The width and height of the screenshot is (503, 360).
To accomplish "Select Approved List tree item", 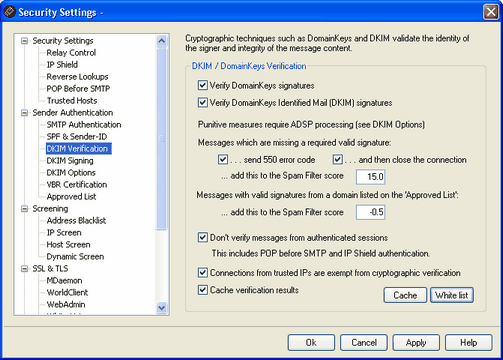I will tap(71, 197).
